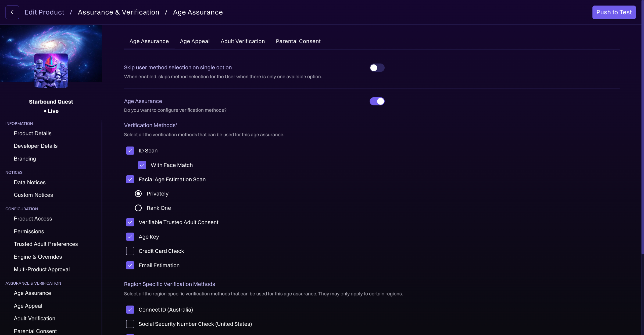Click the page vertical scrollbar
This screenshot has width=644, height=335.
point(642,126)
